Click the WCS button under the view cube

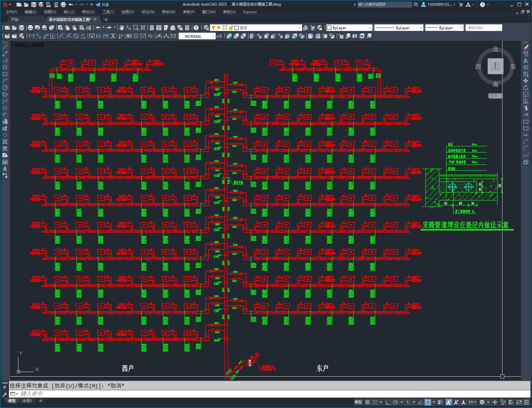[x=495, y=96]
